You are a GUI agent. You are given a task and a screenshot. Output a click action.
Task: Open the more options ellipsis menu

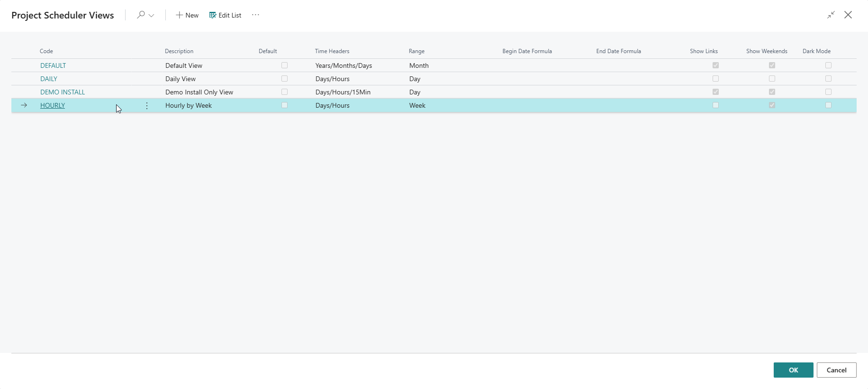255,15
